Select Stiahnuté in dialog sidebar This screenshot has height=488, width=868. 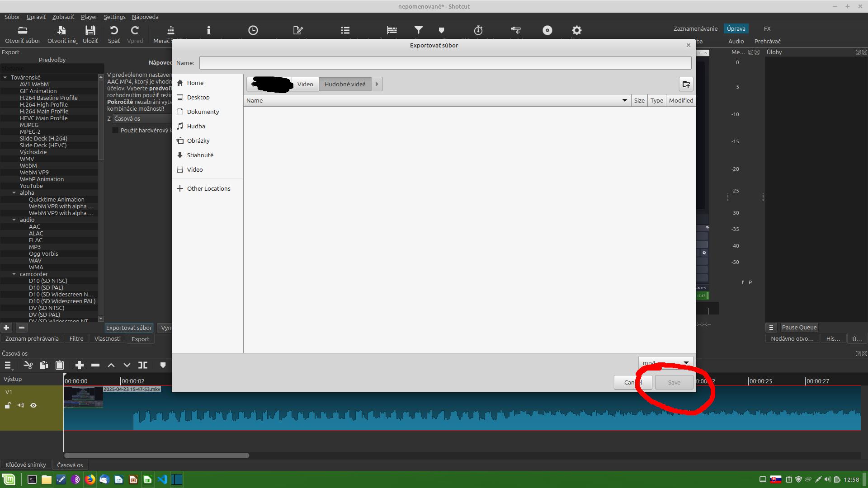click(x=200, y=155)
